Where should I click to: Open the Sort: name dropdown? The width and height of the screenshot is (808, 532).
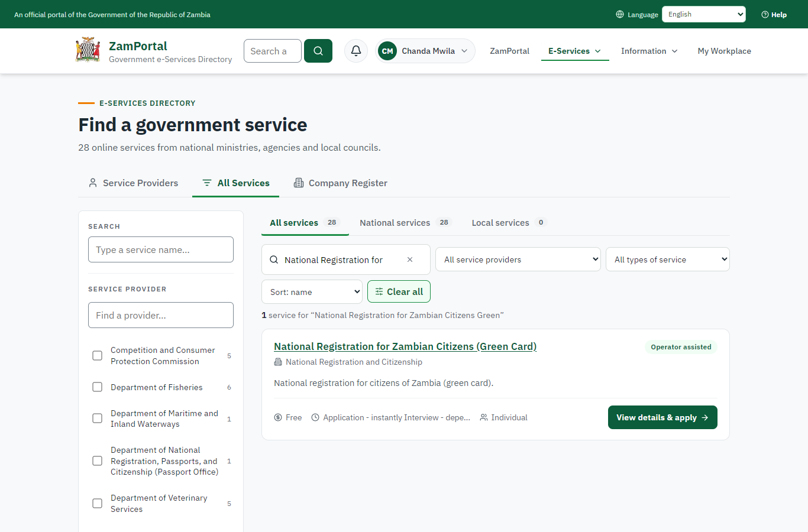[312, 292]
